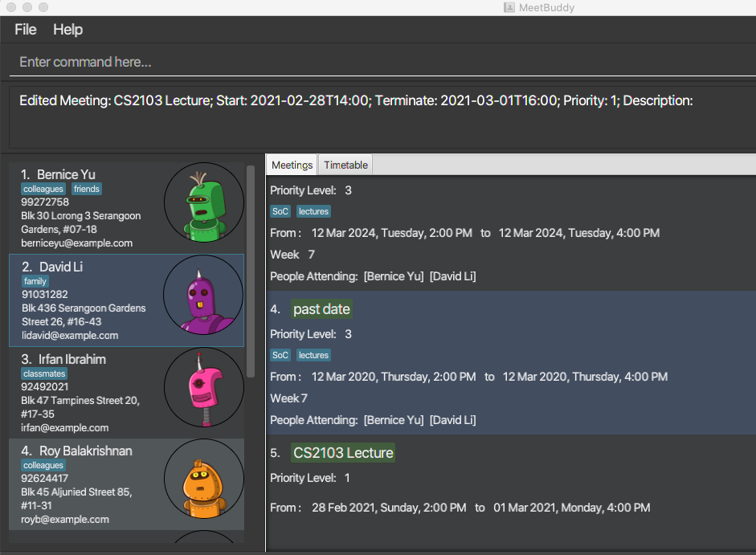Select the 'past date' meeting title

[321, 309]
